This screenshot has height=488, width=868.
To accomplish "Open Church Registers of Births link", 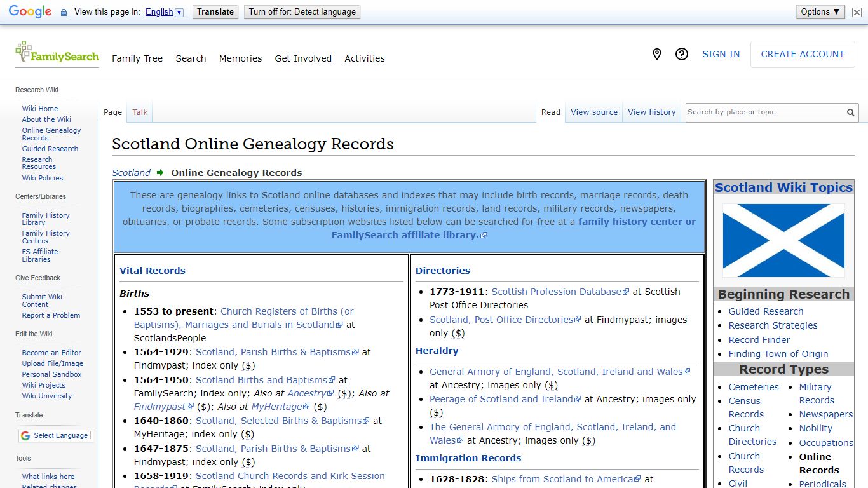I will coord(243,318).
